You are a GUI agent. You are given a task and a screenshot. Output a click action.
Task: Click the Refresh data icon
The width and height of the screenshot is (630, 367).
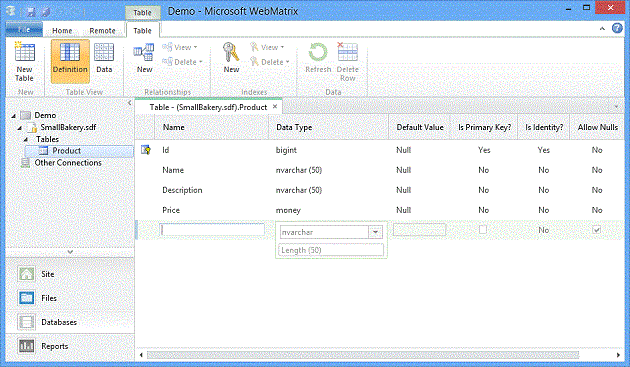(318, 52)
